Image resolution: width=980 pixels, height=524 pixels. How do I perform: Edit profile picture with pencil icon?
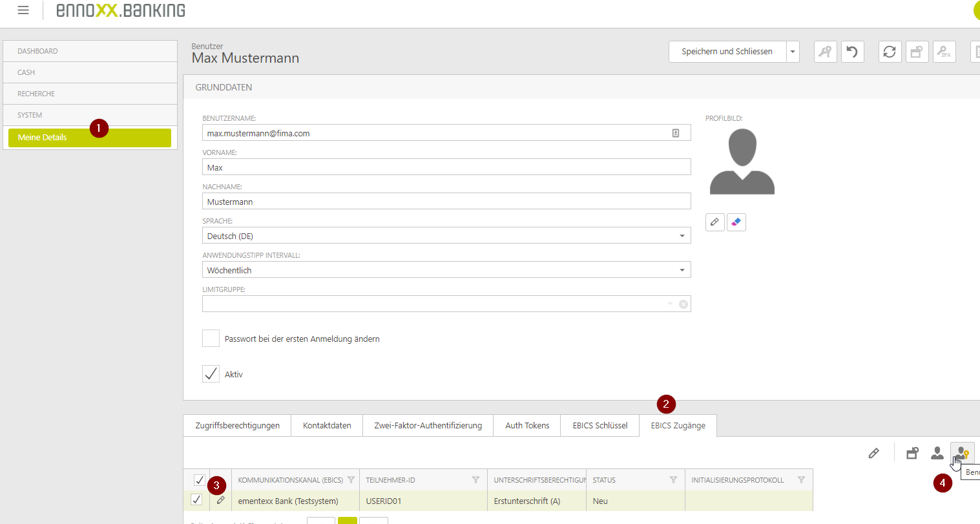point(714,222)
